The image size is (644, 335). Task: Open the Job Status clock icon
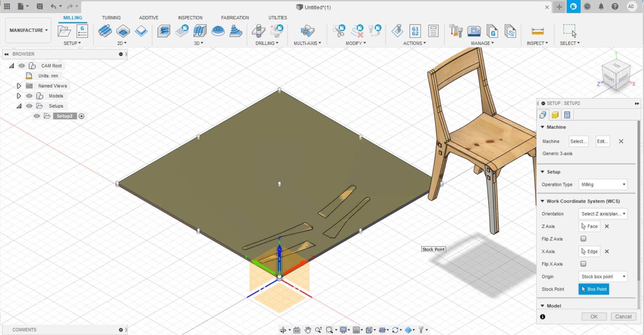click(x=587, y=6)
